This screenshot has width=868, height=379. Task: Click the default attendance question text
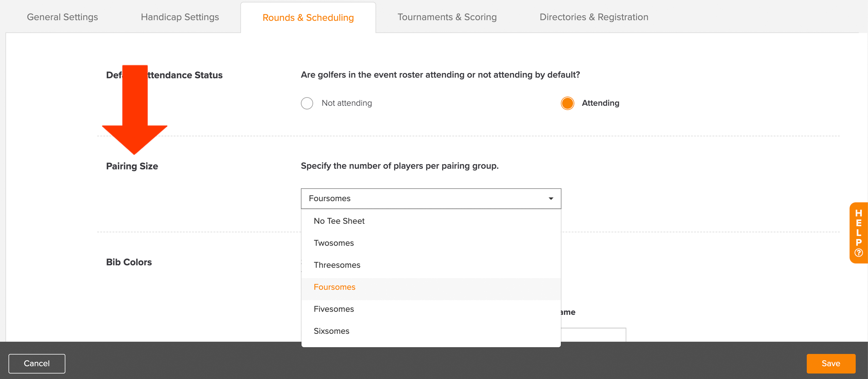click(440, 75)
